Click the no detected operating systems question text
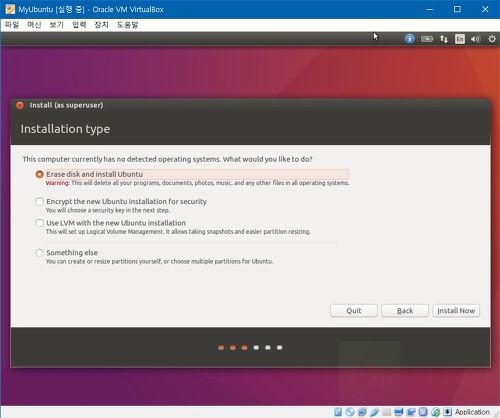This screenshot has width=500, height=418. (167, 159)
